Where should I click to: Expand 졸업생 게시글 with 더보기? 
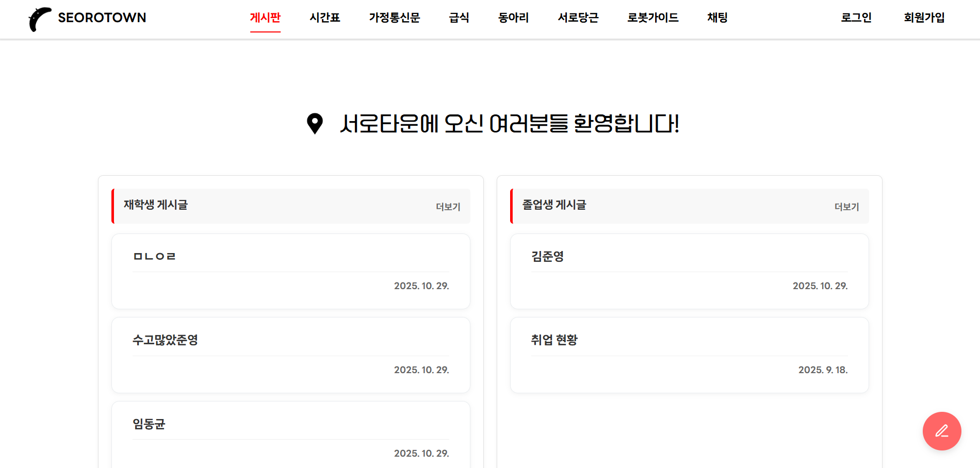coord(846,207)
